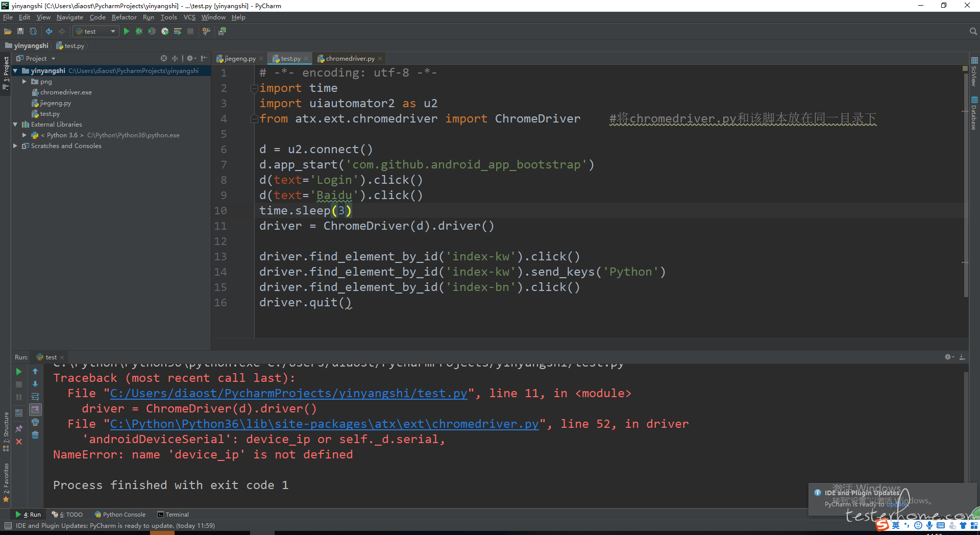
Task: Click the Run with concurrency diagram icon
Action: (178, 32)
